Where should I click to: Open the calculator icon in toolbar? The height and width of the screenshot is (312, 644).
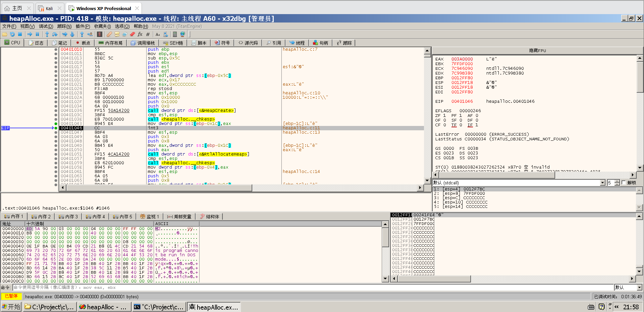[x=175, y=34]
